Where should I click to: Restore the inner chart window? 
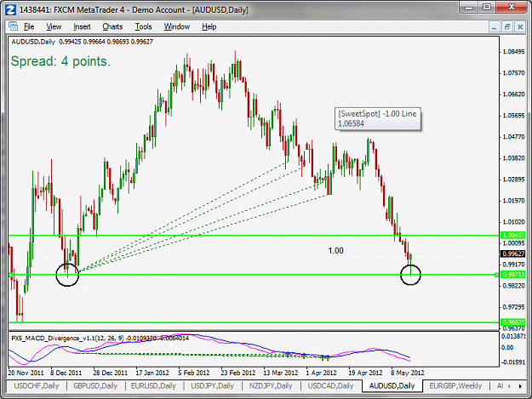coord(507,26)
